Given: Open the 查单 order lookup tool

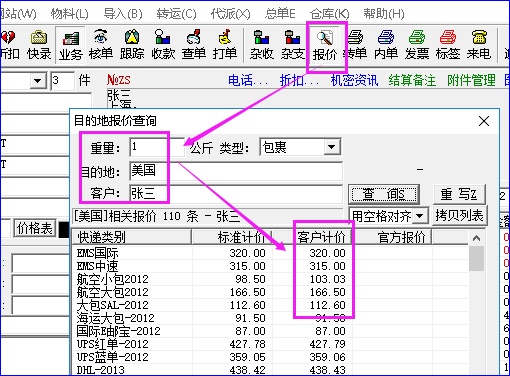Looking at the screenshot, I should (x=194, y=45).
